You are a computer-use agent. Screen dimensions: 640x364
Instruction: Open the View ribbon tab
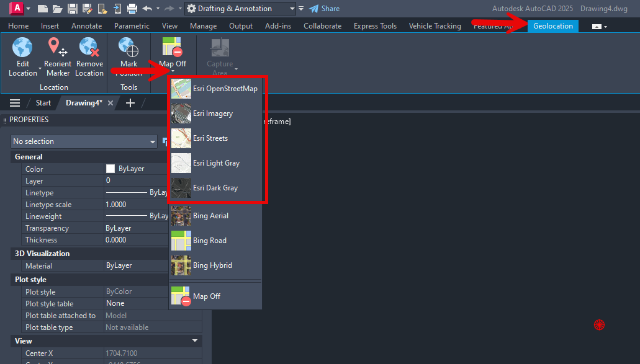pyautogui.click(x=170, y=26)
